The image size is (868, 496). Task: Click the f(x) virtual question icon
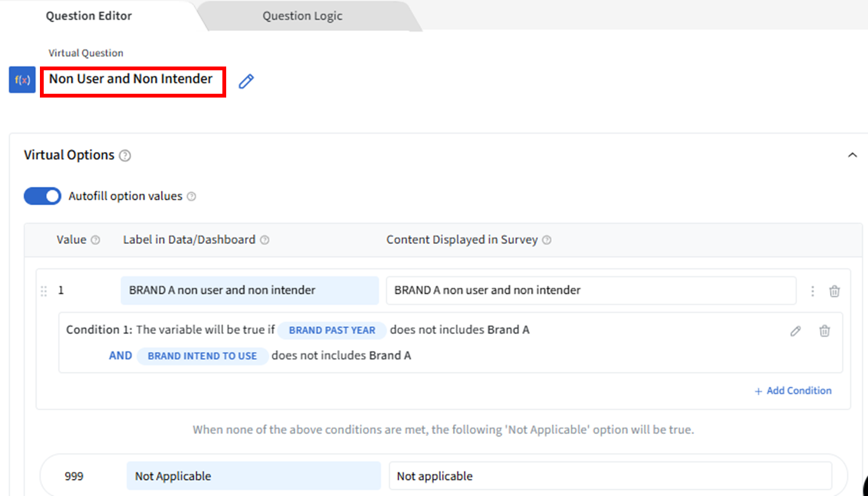click(x=22, y=80)
